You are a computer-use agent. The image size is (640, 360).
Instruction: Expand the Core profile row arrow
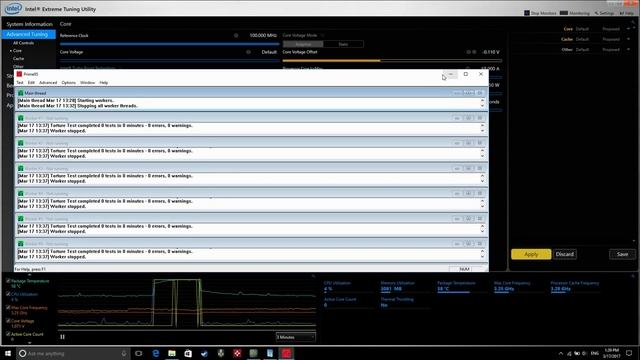[629, 29]
